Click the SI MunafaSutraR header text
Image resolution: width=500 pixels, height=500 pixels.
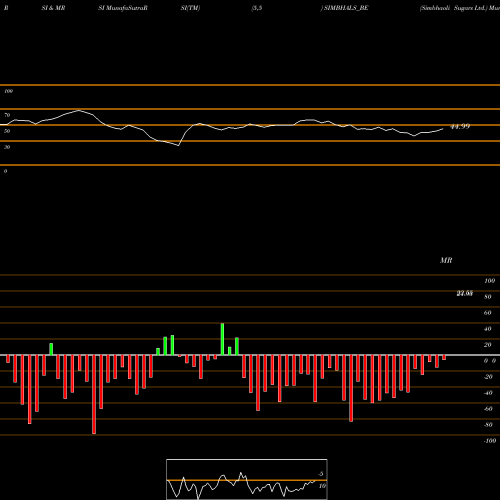[x=123, y=8]
